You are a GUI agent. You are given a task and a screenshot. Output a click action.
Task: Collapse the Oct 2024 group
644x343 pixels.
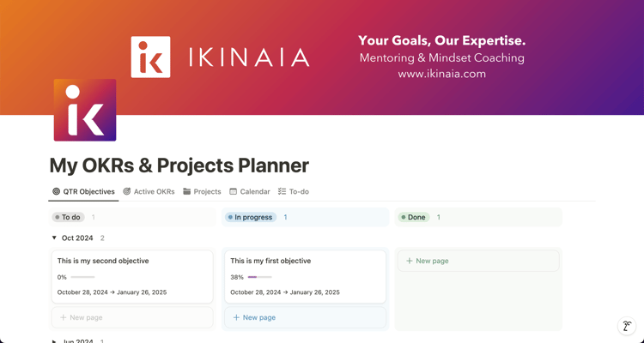[x=54, y=238]
